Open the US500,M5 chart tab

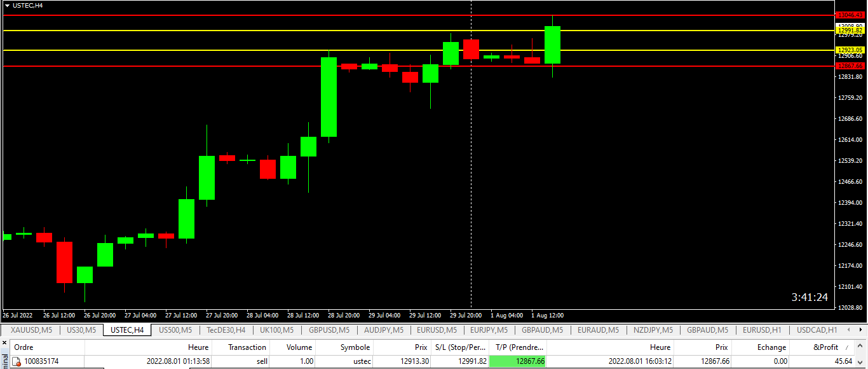pyautogui.click(x=175, y=330)
